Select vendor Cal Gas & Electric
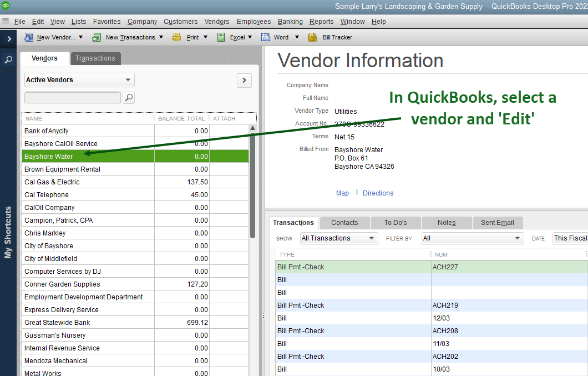This screenshot has height=376, width=588. (135, 182)
